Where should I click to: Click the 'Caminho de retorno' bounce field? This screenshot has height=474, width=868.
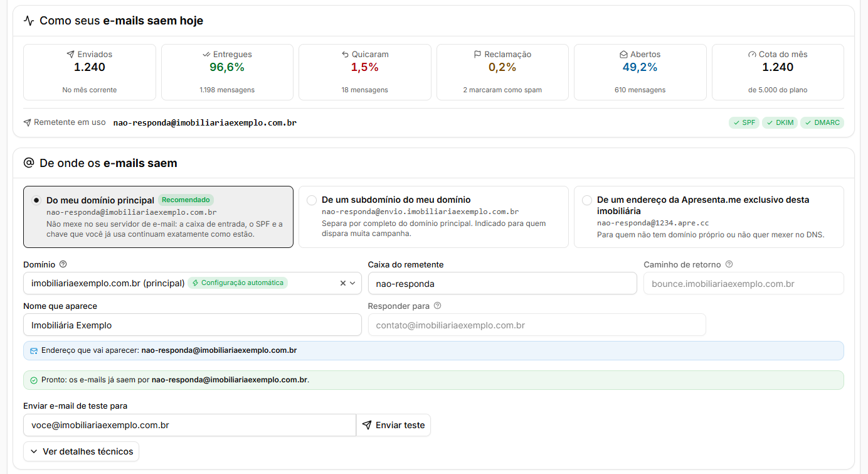(744, 283)
